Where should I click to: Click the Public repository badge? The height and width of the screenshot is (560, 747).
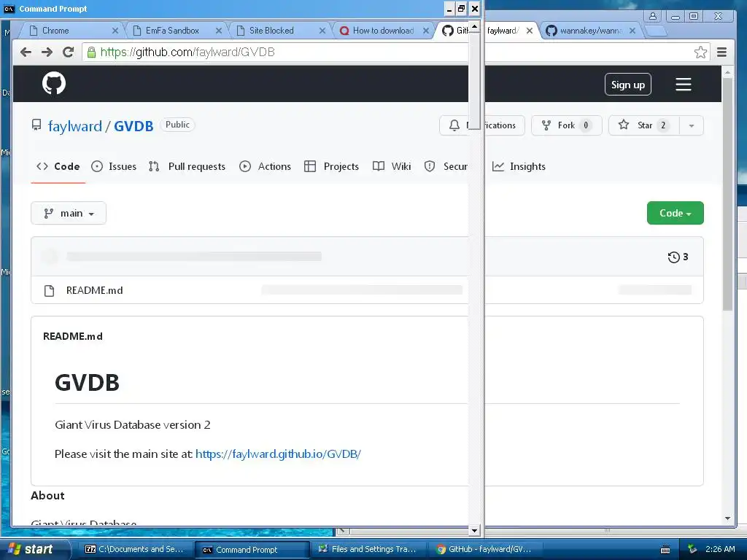(x=177, y=125)
